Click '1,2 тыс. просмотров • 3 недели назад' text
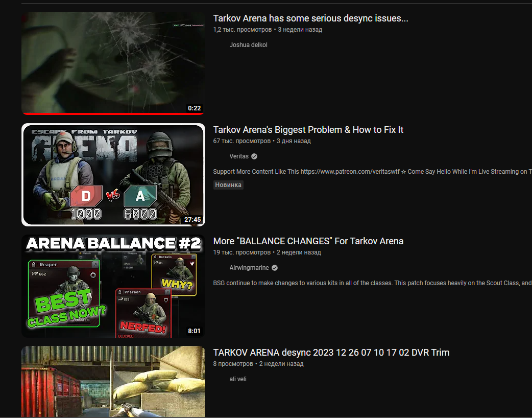This screenshot has width=532, height=418. [268, 30]
